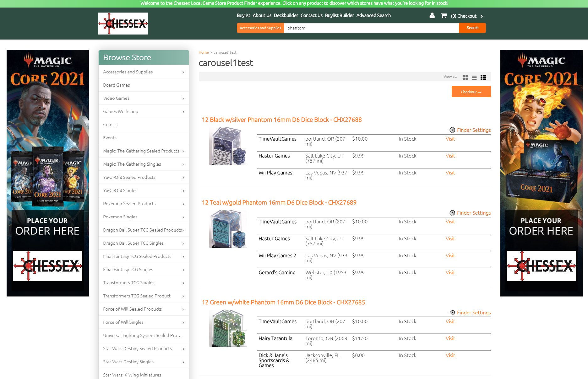Expand Video Games sidebar category
Image resolution: width=588 pixels, height=379 pixels.
pos(183,99)
